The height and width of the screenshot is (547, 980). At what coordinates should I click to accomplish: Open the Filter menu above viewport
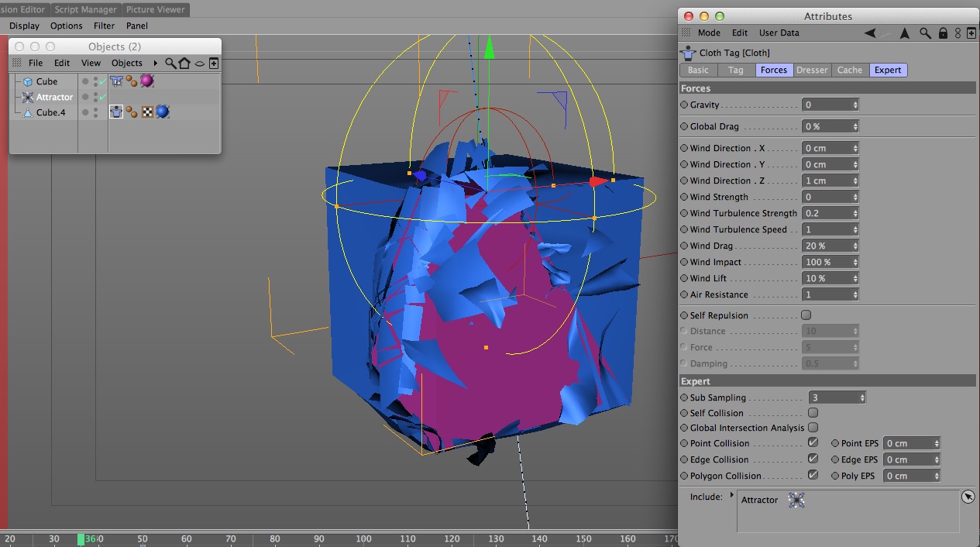click(104, 26)
